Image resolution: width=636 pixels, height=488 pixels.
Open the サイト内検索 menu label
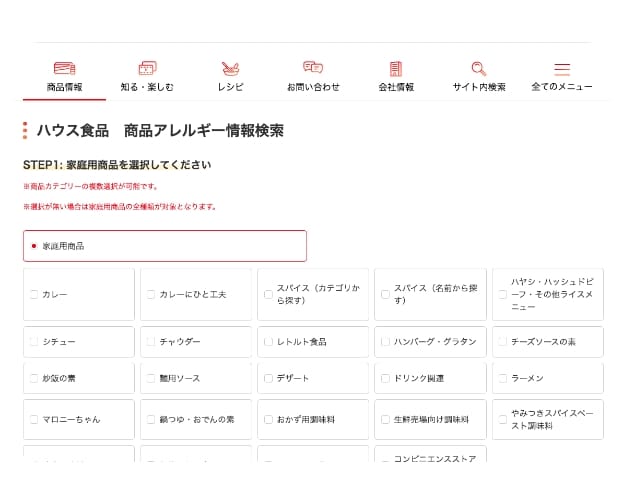click(x=479, y=87)
